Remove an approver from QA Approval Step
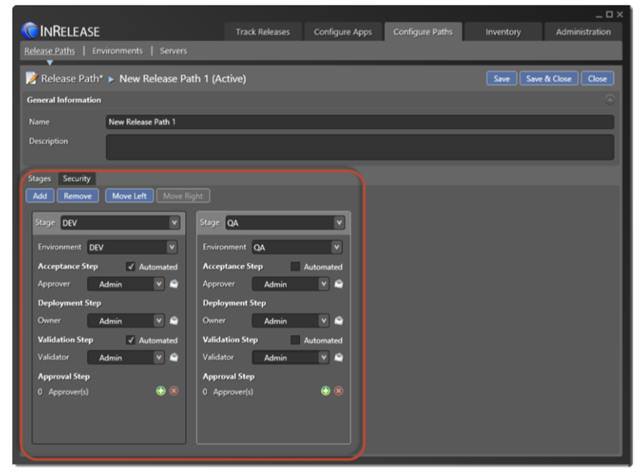The height and width of the screenshot is (473, 640). pyautogui.click(x=339, y=391)
